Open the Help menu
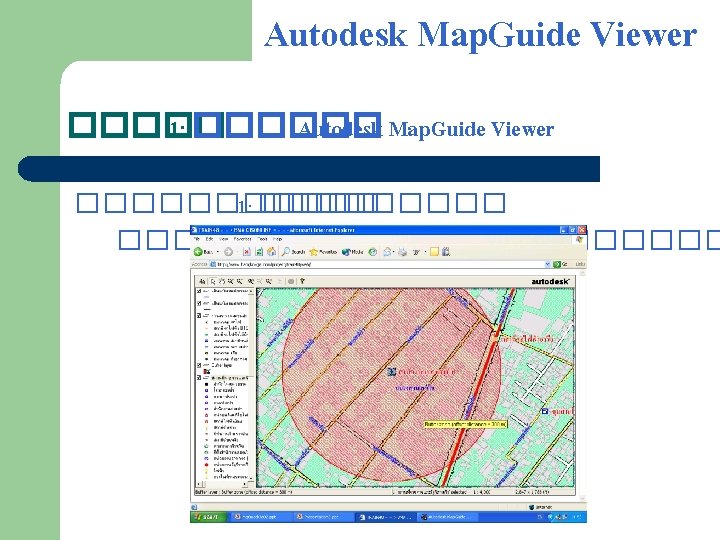This screenshot has width=720, height=540. [278, 239]
